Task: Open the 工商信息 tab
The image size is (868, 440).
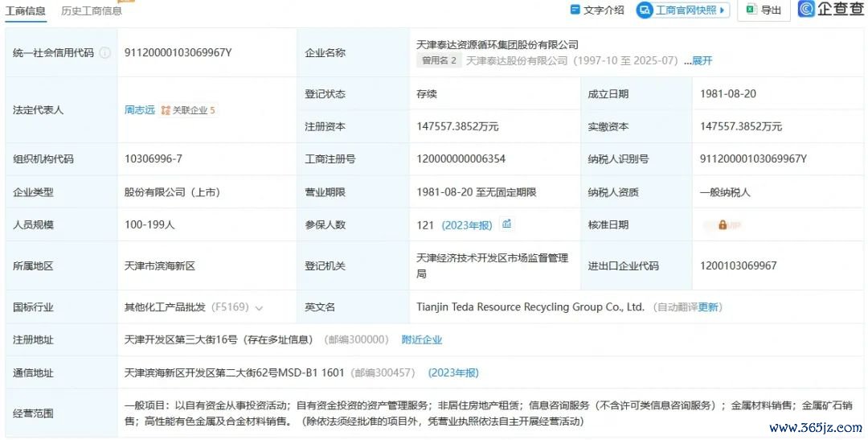Action: pos(25,10)
